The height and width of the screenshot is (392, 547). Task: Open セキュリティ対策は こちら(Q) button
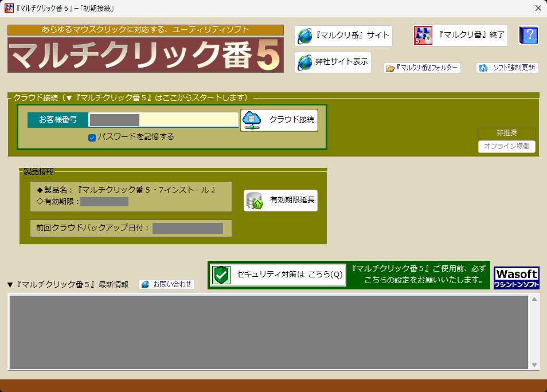(279, 275)
